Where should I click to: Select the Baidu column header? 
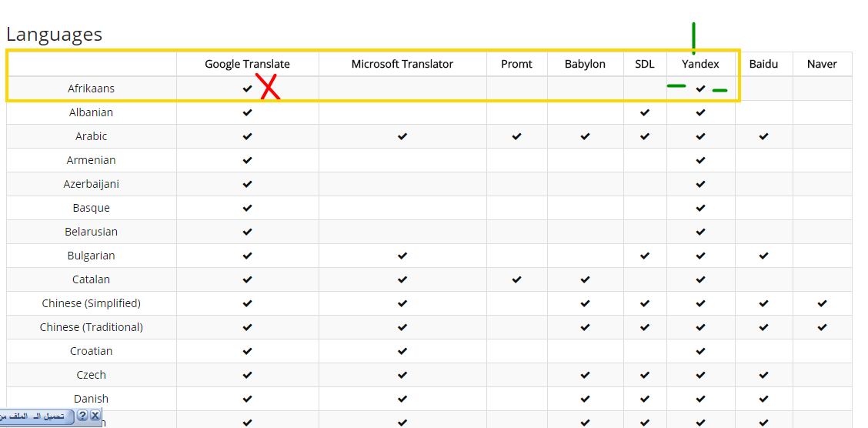(x=764, y=64)
